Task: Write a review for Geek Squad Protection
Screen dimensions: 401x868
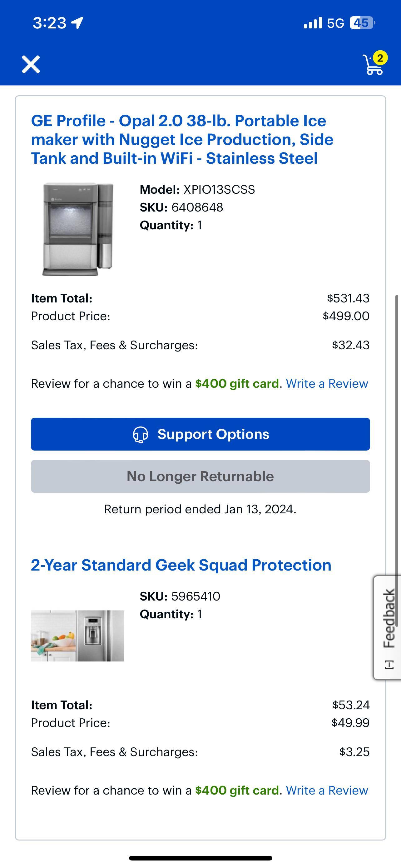Action: click(x=327, y=790)
